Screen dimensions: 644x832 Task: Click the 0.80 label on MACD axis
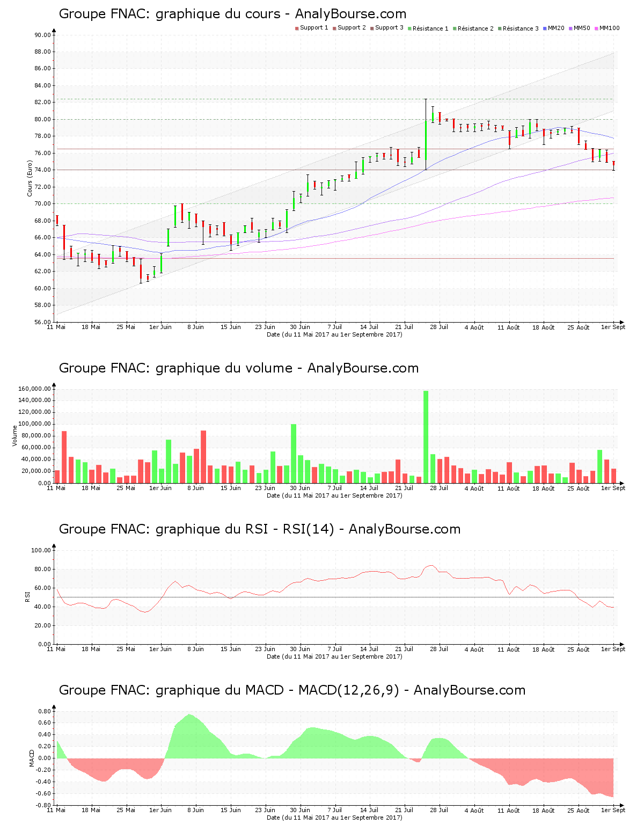(44, 711)
